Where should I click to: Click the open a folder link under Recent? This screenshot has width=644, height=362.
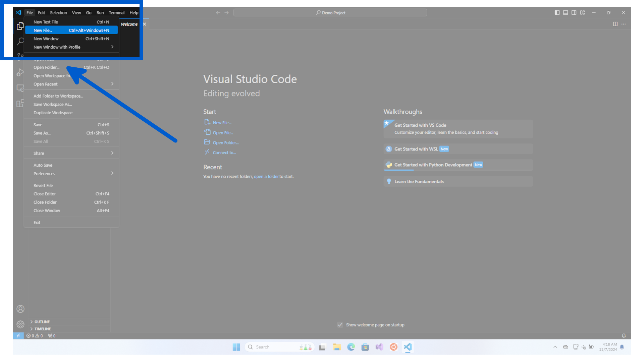point(266,176)
